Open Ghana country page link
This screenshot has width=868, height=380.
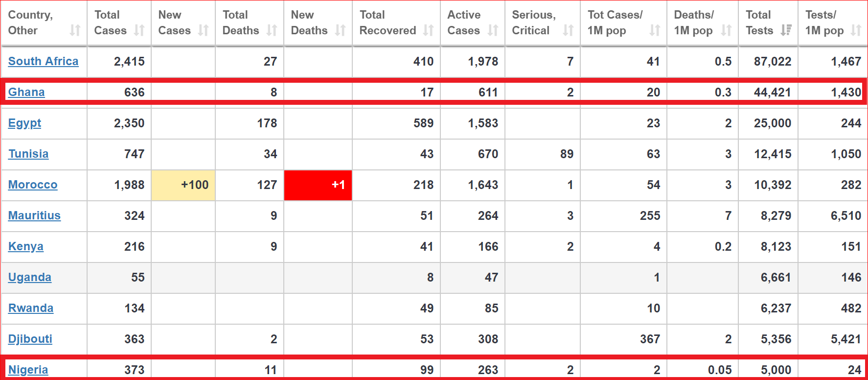(x=26, y=92)
